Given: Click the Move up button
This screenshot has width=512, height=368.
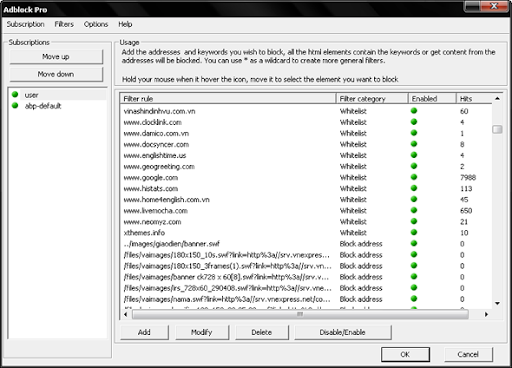Looking at the screenshot, I should point(56,57).
